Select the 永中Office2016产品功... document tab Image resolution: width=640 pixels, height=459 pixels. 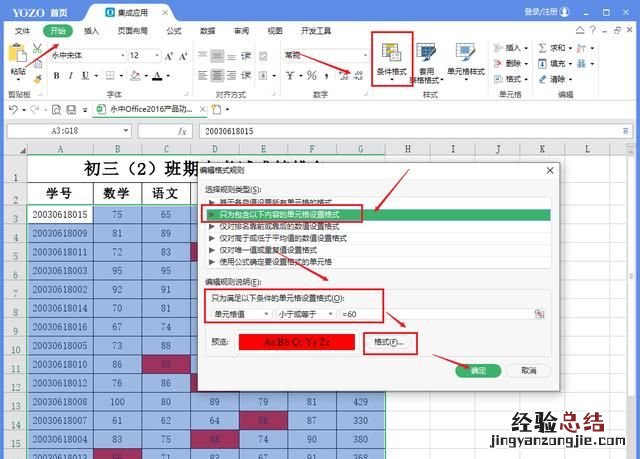tap(150, 109)
